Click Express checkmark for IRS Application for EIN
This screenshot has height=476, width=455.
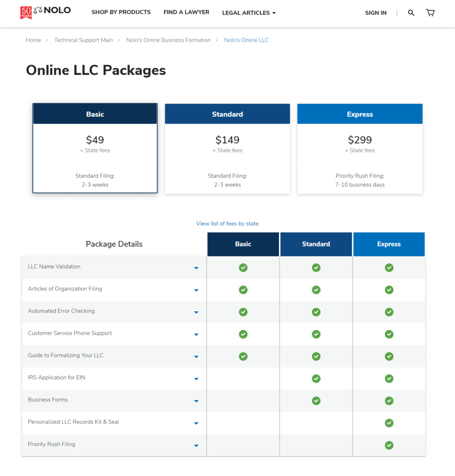[x=389, y=378]
